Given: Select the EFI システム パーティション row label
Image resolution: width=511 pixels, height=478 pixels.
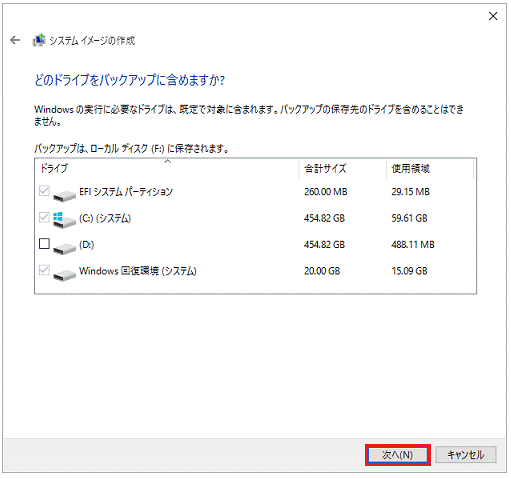Looking at the screenshot, I should tap(126, 192).
